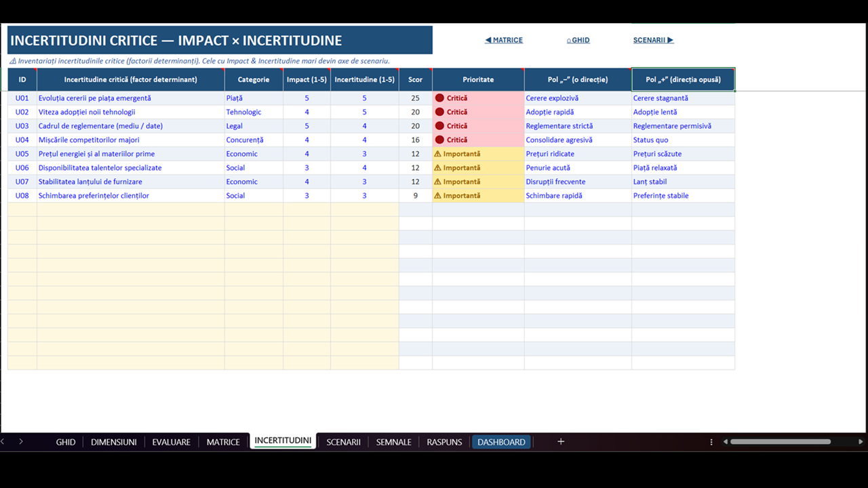The image size is (868, 488).
Task: Select the Scor column header
Action: point(416,79)
